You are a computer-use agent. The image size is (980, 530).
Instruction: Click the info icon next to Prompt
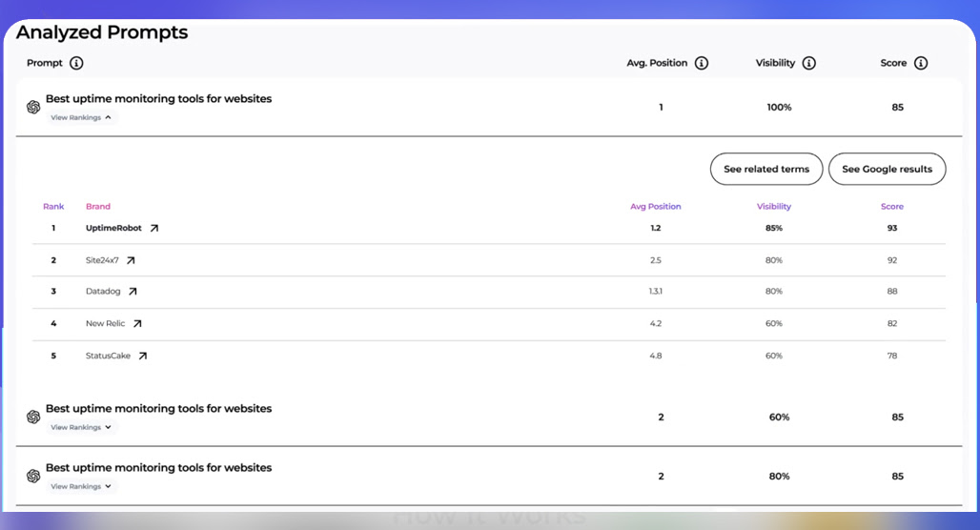[76, 63]
